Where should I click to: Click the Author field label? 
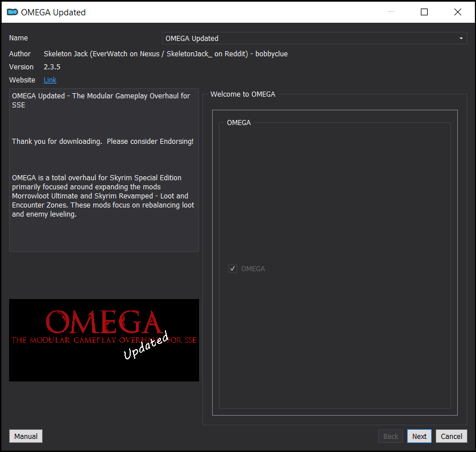click(20, 54)
